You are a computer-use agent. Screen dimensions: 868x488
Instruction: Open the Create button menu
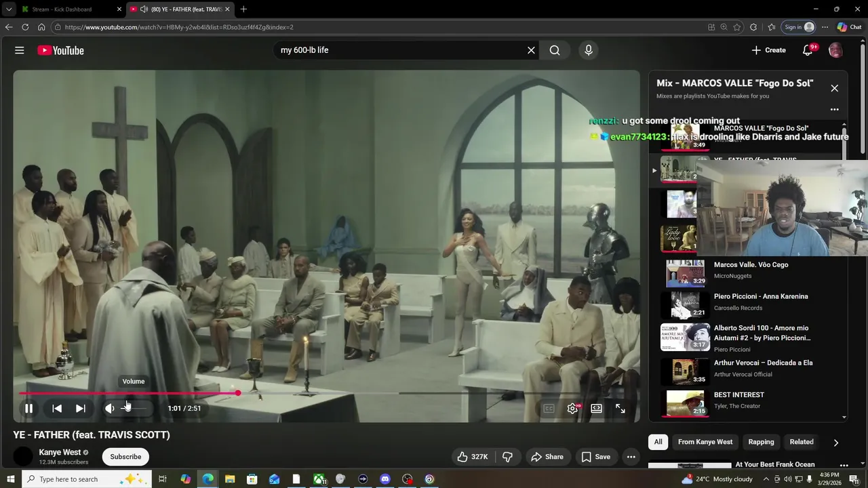coord(768,50)
